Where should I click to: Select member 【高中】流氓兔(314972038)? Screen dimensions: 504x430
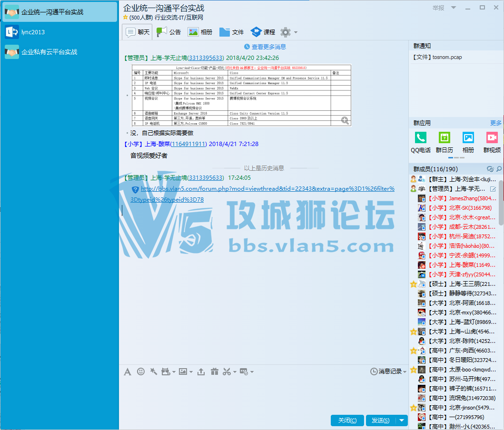pyautogui.click(x=457, y=398)
